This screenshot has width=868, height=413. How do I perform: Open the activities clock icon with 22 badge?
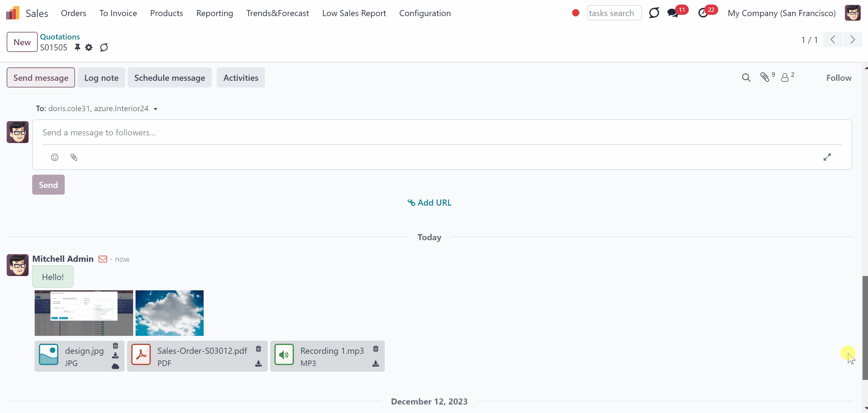point(703,13)
